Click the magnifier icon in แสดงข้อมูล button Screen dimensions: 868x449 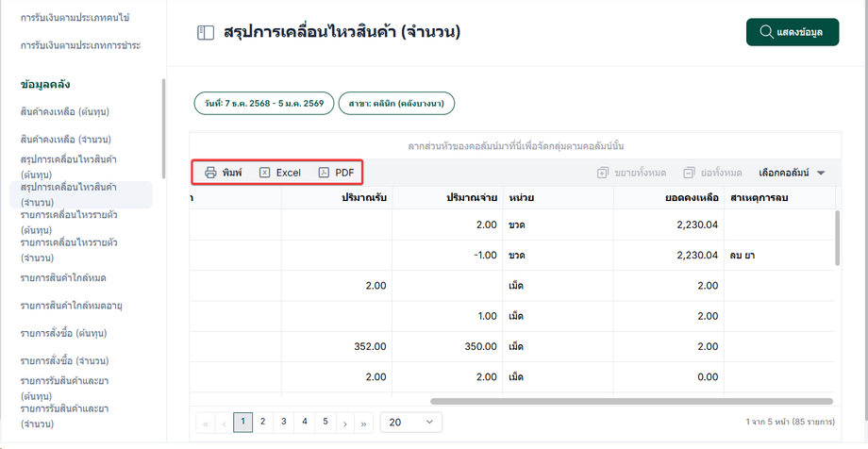767,32
